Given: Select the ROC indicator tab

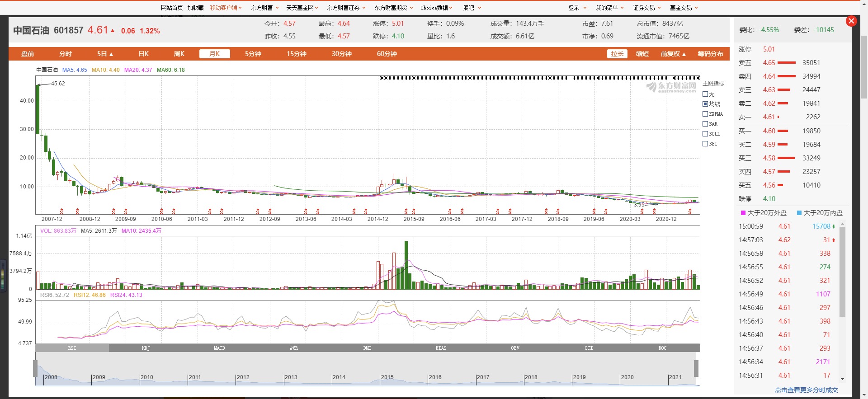Looking at the screenshot, I should click(x=662, y=348).
